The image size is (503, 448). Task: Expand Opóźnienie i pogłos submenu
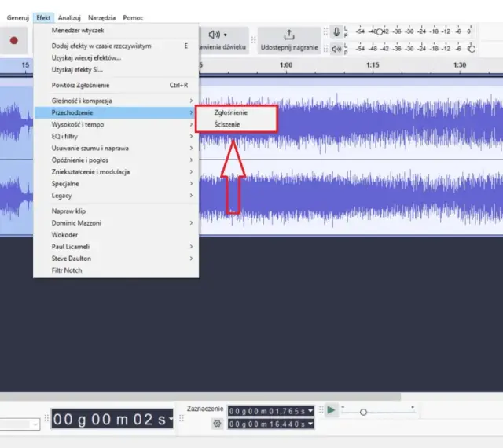[x=116, y=160]
